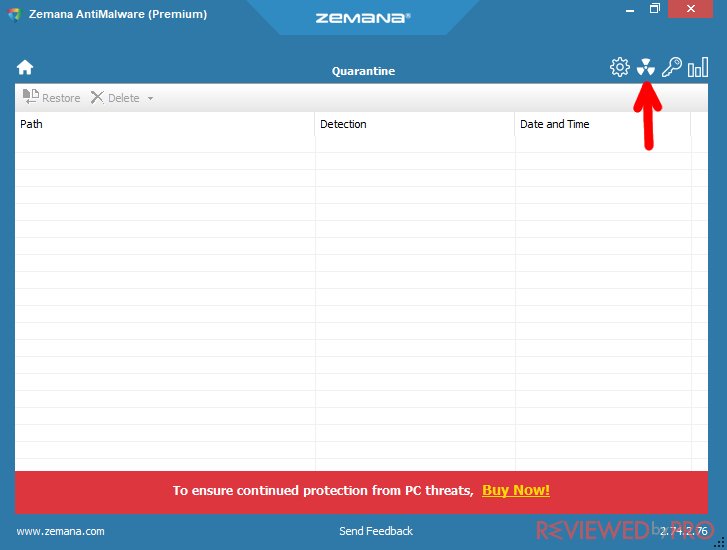727x550 pixels.
Task: Close the Zemana AntiMalware window
Action: pos(690,9)
